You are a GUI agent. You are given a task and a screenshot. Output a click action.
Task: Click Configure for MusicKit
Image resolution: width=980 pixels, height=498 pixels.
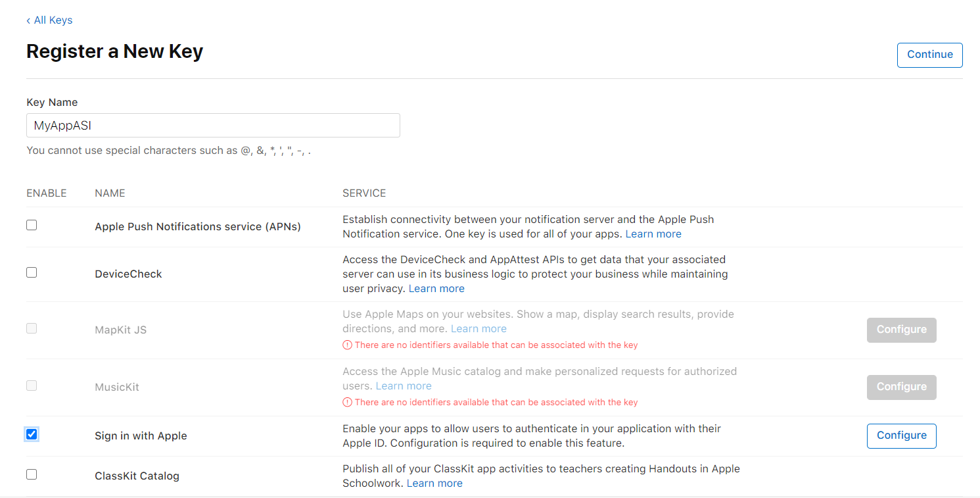tap(901, 387)
